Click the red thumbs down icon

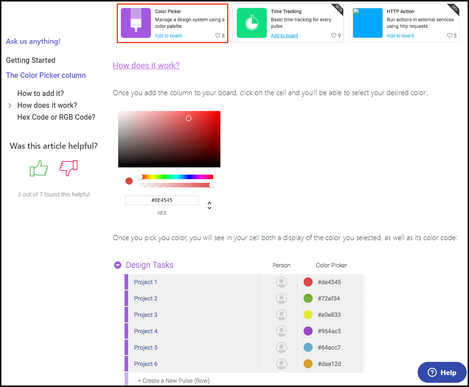coord(69,168)
